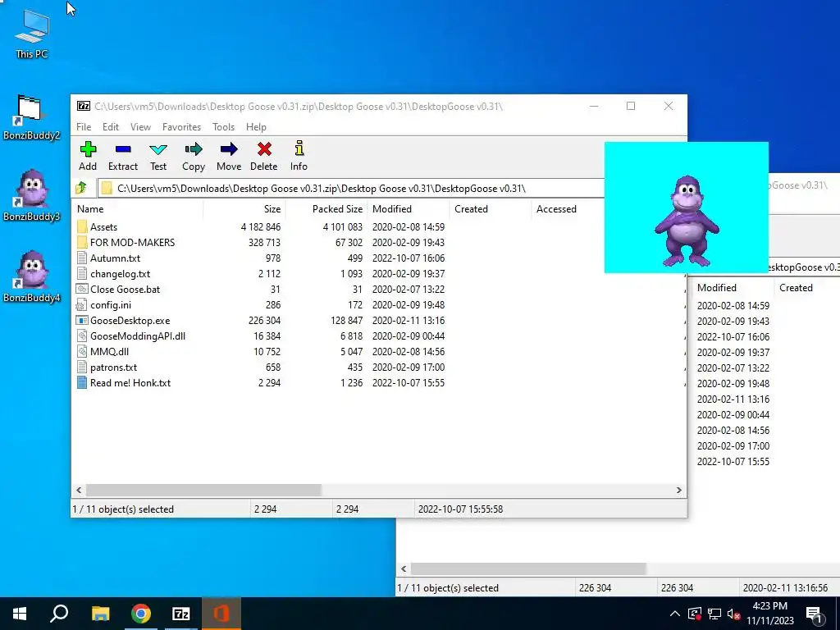Click the BonziBuddy2 desktop shortcut

(x=32, y=116)
